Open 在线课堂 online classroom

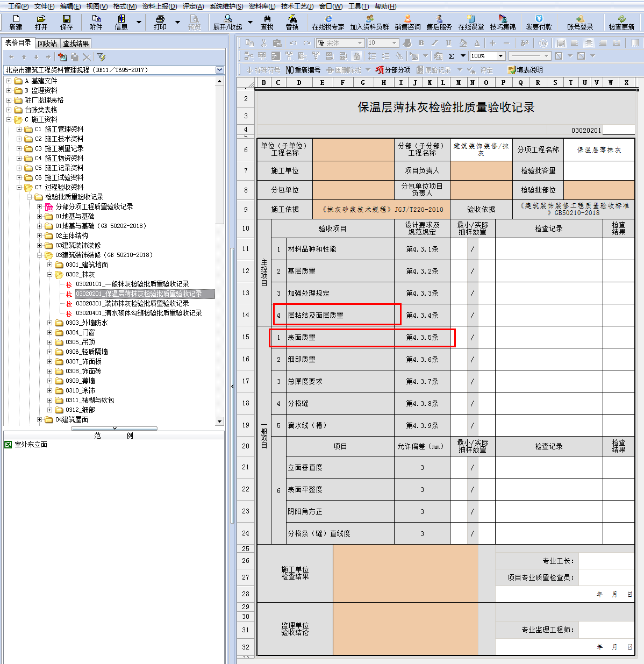click(471, 22)
